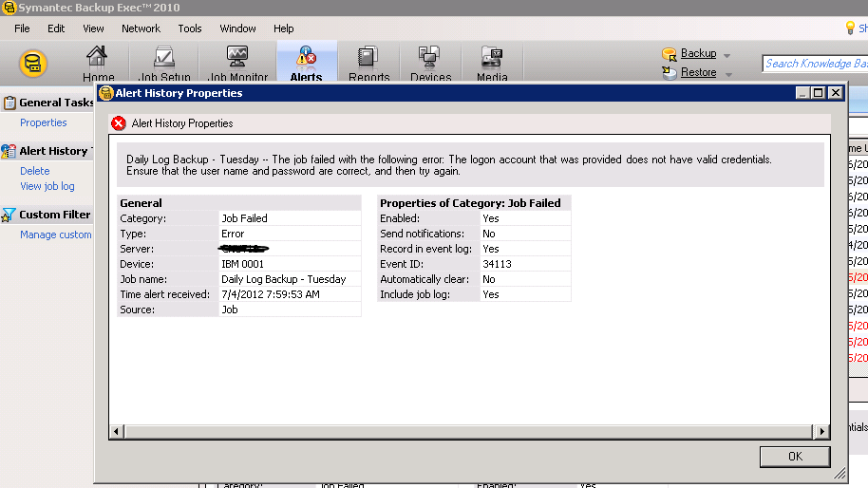Image resolution: width=868 pixels, height=488 pixels.
Task: Click the Restore disk icon
Action: click(670, 72)
